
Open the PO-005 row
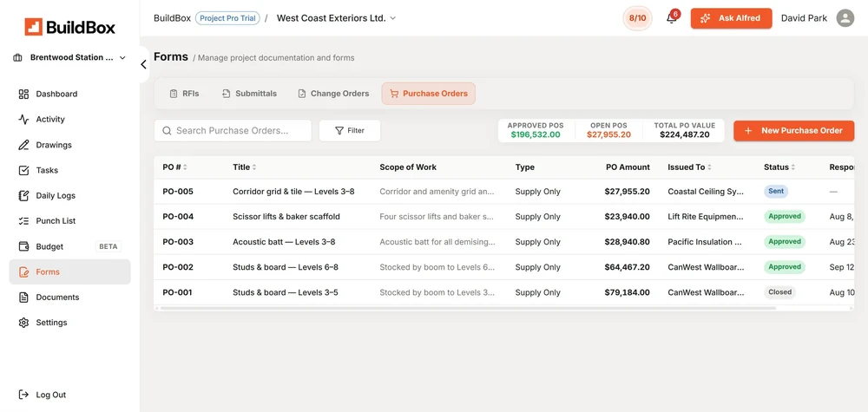tap(503, 192)
